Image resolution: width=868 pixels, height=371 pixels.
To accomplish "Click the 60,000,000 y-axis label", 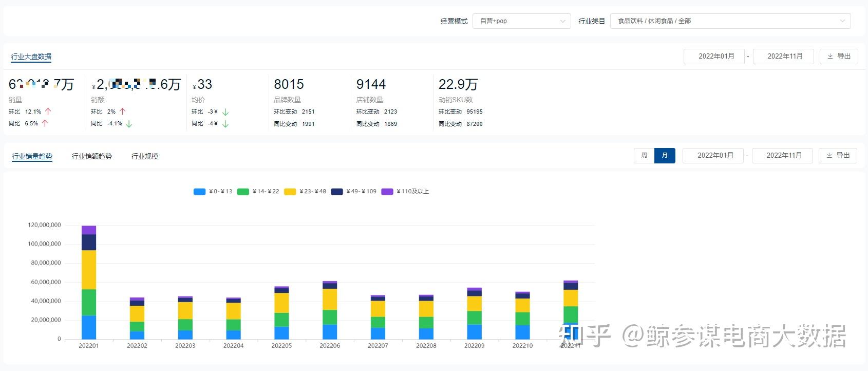I will click(46, 282).
